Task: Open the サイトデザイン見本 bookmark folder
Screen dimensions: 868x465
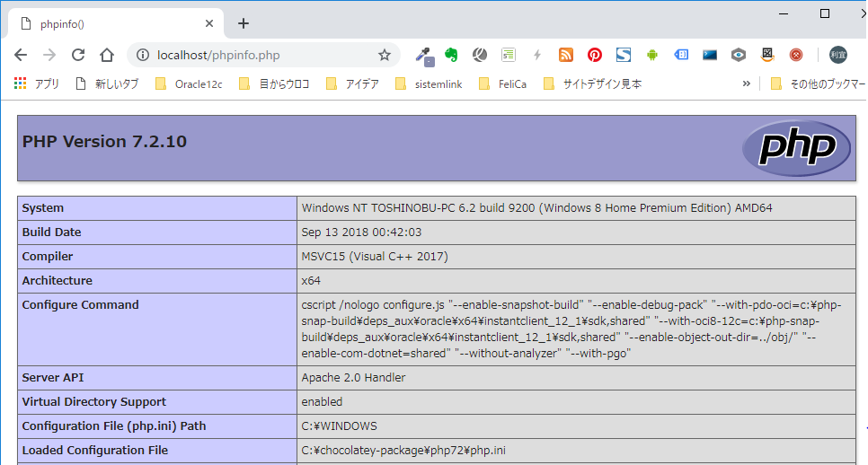Action: [x=592, y=83]
